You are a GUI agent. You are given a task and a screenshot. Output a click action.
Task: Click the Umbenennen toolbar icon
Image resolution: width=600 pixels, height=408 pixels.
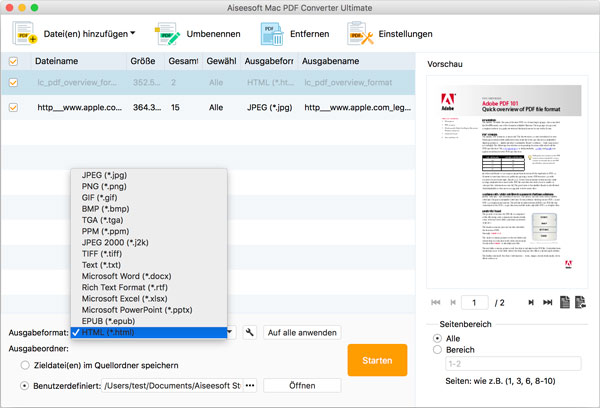pos(170,34)
